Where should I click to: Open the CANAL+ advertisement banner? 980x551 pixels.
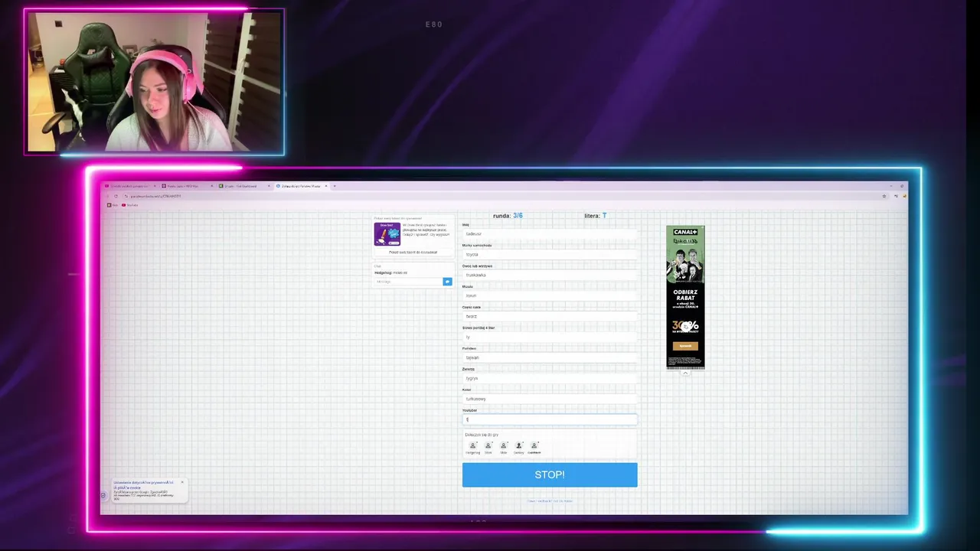(685, 297)
